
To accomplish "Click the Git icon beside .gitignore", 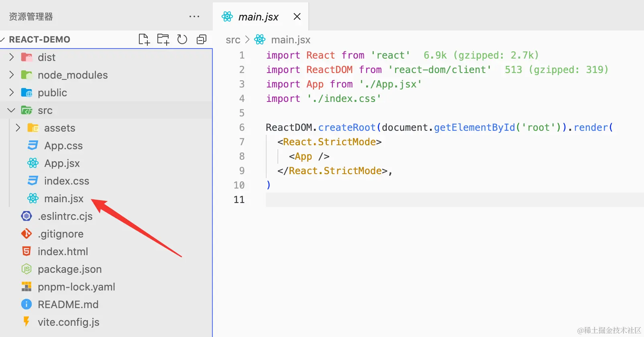I will click(x=26, y=234).
